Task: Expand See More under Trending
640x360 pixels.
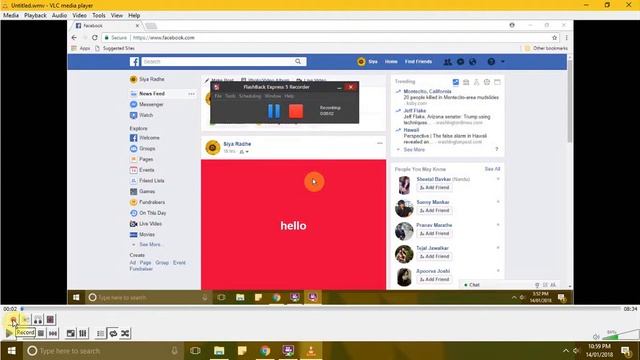Action: point(414,150)
